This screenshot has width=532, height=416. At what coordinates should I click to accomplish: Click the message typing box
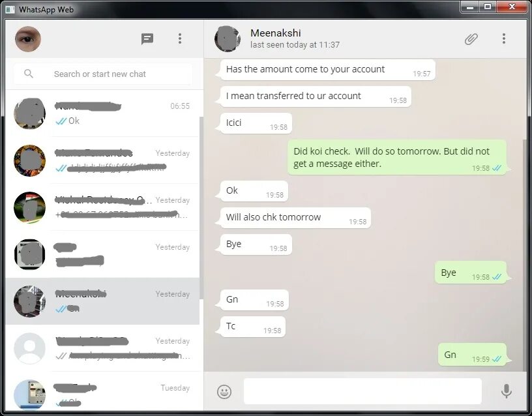click(x=362, y=391)
